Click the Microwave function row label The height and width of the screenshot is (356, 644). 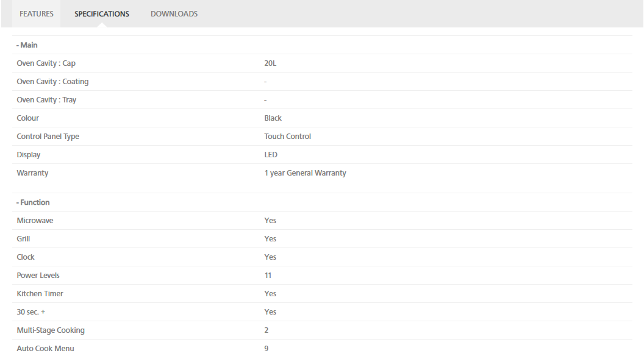[35, 221]
